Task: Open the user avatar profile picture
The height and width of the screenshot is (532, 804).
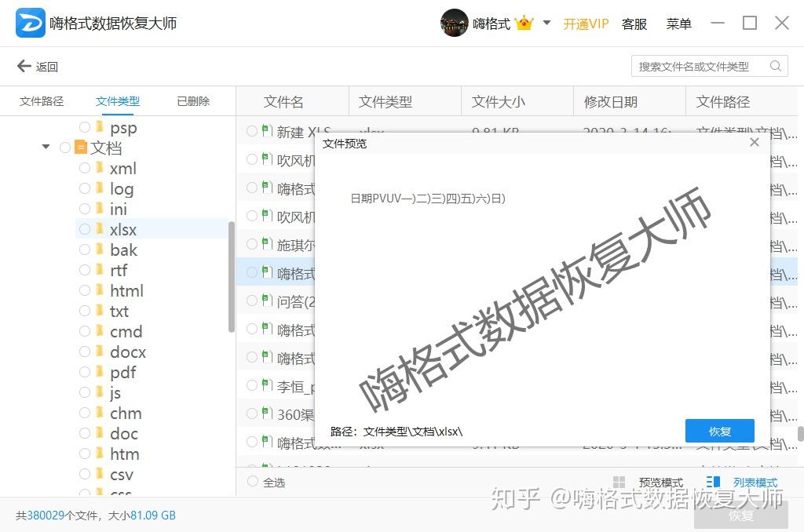Action: point(454,23)
